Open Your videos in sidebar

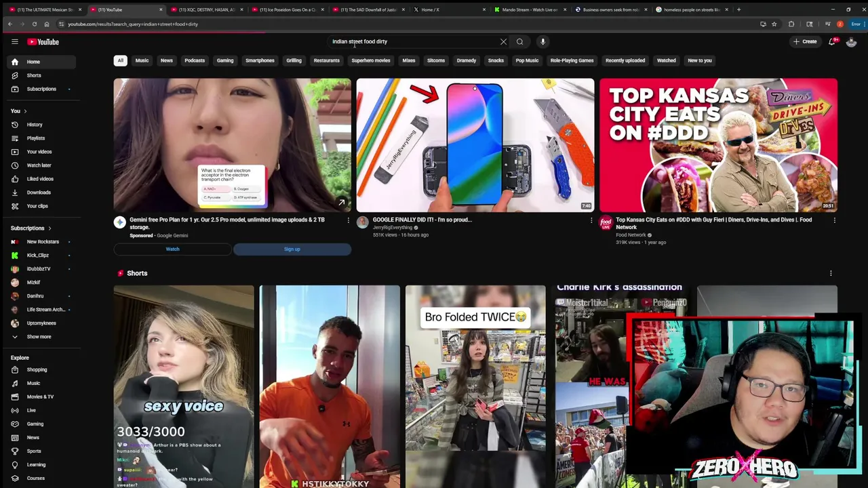pos(41,152)
